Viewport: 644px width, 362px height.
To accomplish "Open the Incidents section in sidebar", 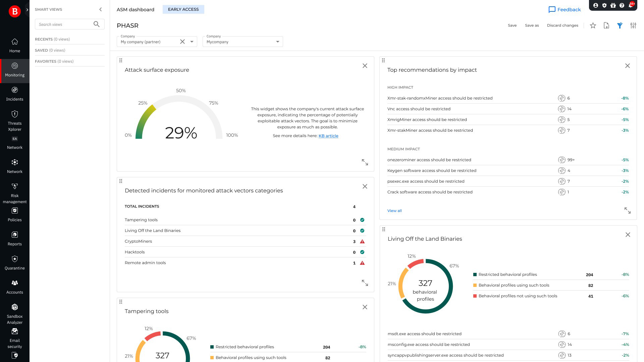I will (15, 94).
